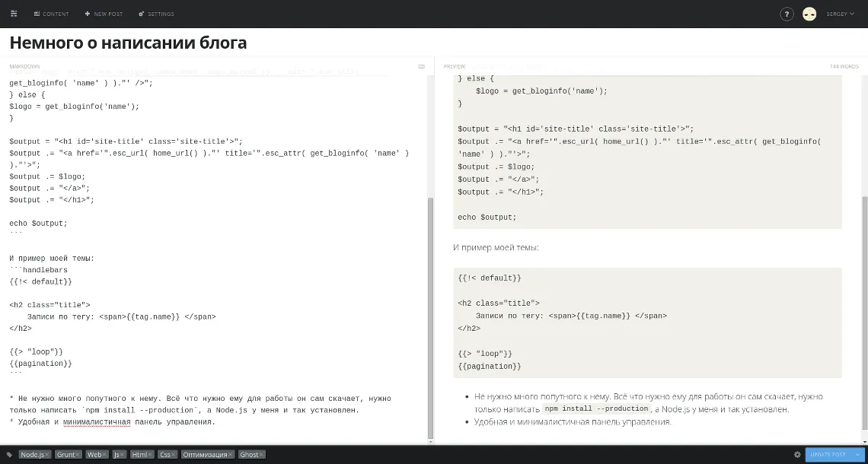
Task: Open Settings in the top navigation
Action: pos(156,14)
